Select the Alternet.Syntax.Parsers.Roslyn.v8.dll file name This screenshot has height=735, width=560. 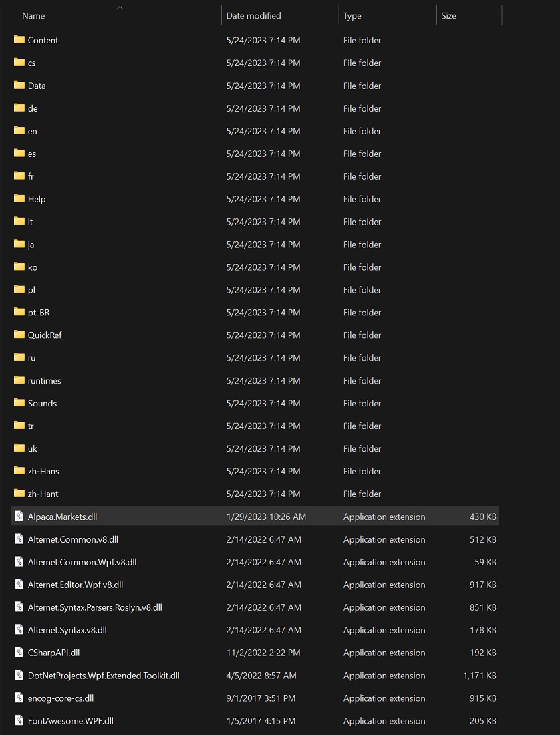(x=95, y=607)
